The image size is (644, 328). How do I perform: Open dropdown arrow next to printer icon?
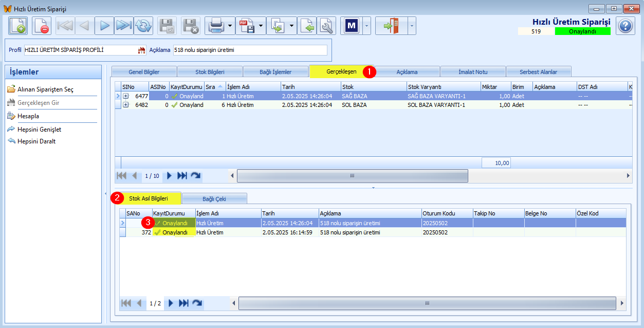click(x=230, y=25)
